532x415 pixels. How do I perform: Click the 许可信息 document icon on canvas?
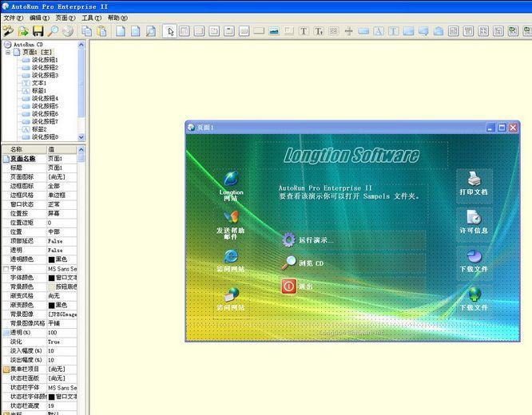pos(474,217)
